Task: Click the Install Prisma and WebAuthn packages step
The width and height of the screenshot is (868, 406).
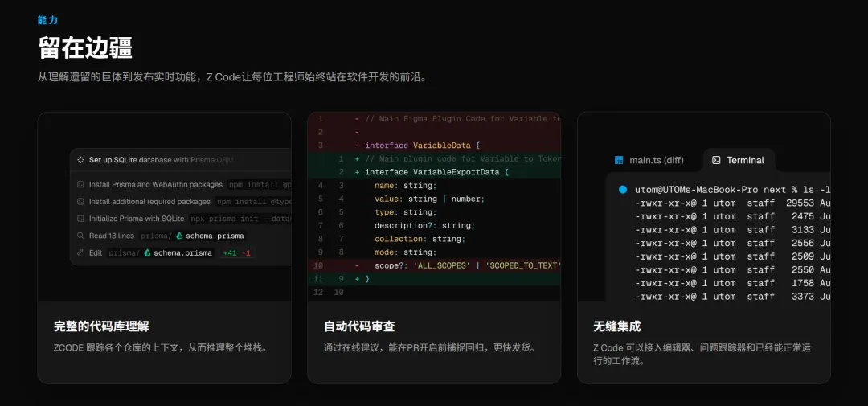Action: click(156, 184)
